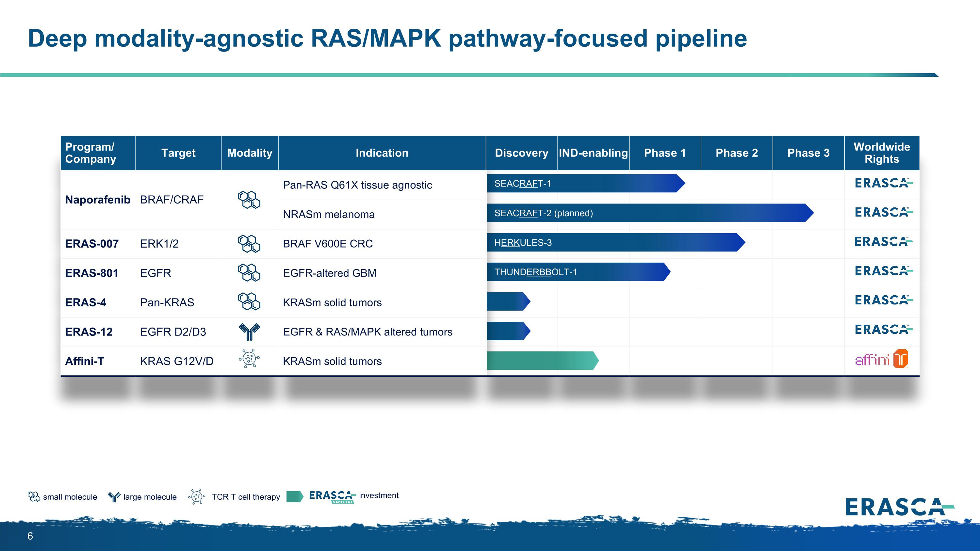Select the SEACRAFT-1 progress bar
The width and height of the screenshot is (980, 551).
tap(586, 183)
